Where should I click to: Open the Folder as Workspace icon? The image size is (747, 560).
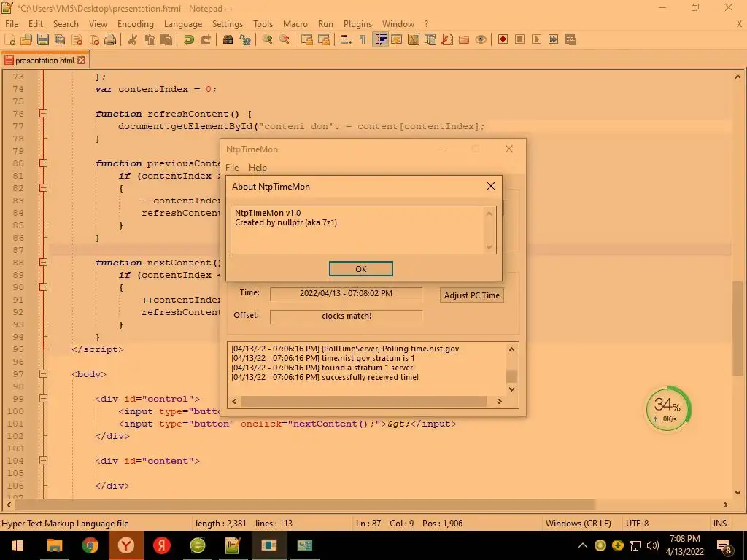coord(463,39)
